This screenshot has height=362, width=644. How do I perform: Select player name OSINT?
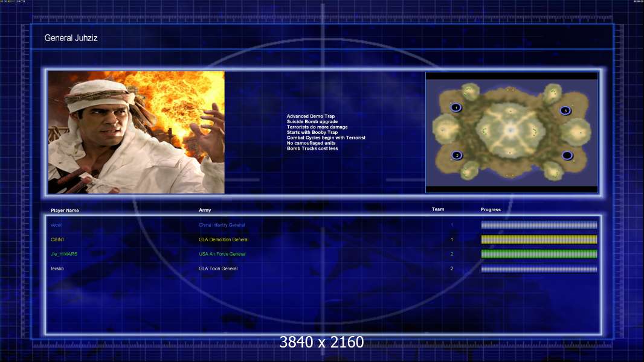coord(58,240)
